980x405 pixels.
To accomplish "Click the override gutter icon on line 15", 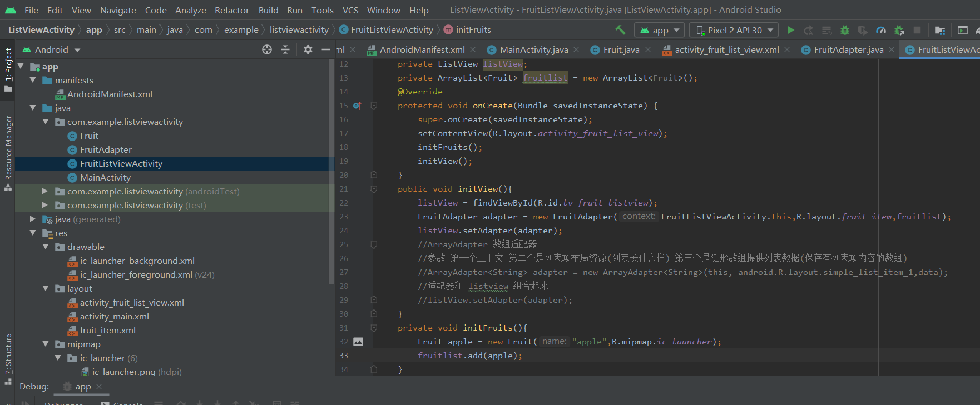I will (x=357, y=106).
